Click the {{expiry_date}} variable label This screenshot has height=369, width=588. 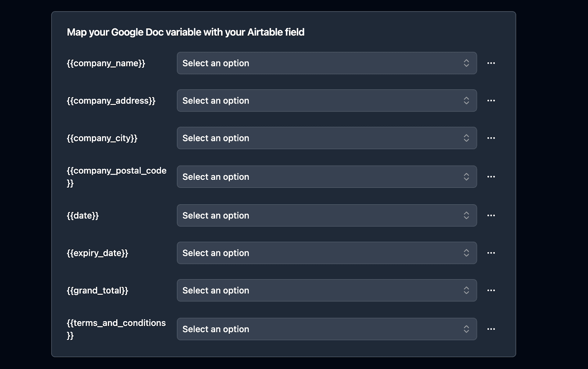[x=97, y=253]
